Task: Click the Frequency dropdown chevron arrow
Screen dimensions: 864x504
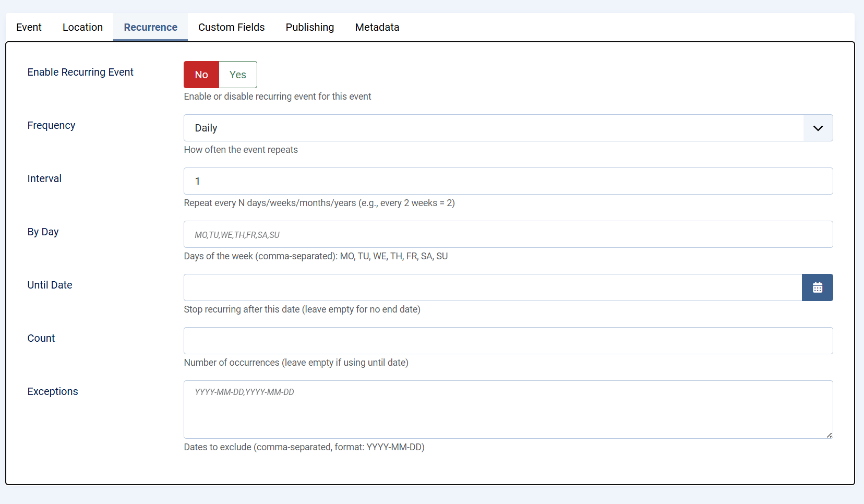Action: point(818,128)
